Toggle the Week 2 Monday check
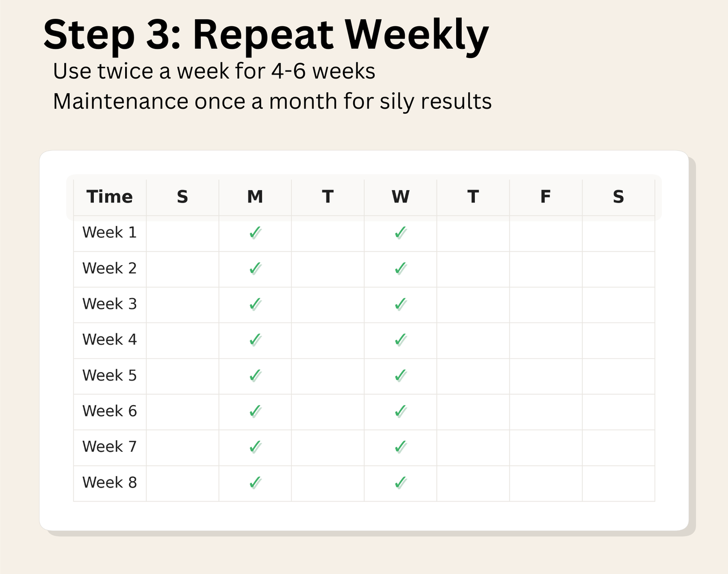Image resolution: width=728 pixels, height=574 pixels. pos(255,269)
